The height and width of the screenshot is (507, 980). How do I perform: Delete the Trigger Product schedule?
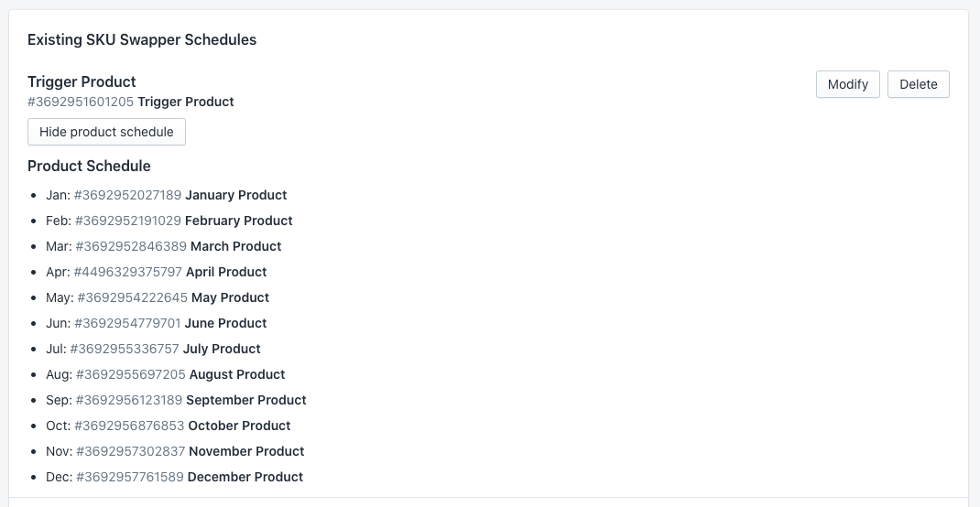click(918, 84)
